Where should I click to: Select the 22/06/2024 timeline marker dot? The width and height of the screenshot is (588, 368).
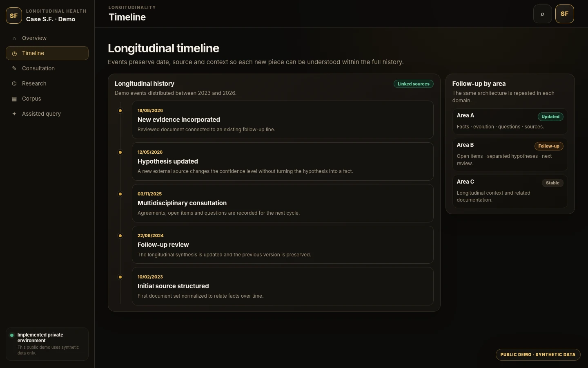[120, 236]
